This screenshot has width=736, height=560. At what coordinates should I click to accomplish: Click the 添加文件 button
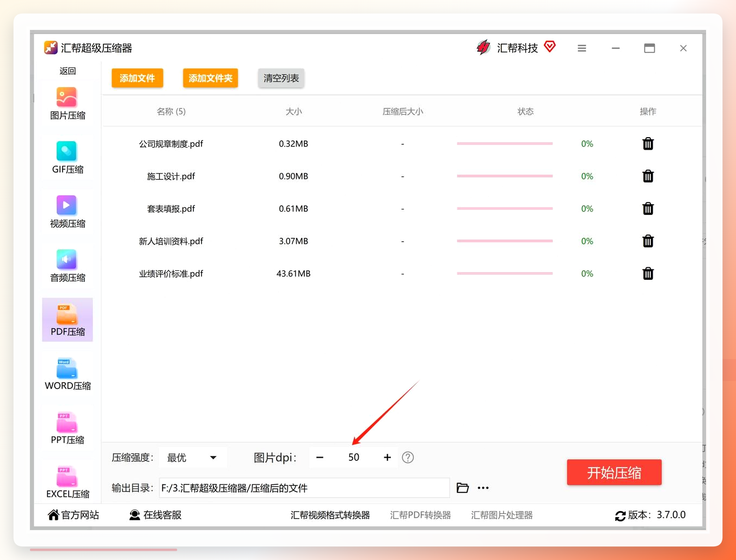coord(137,78)
